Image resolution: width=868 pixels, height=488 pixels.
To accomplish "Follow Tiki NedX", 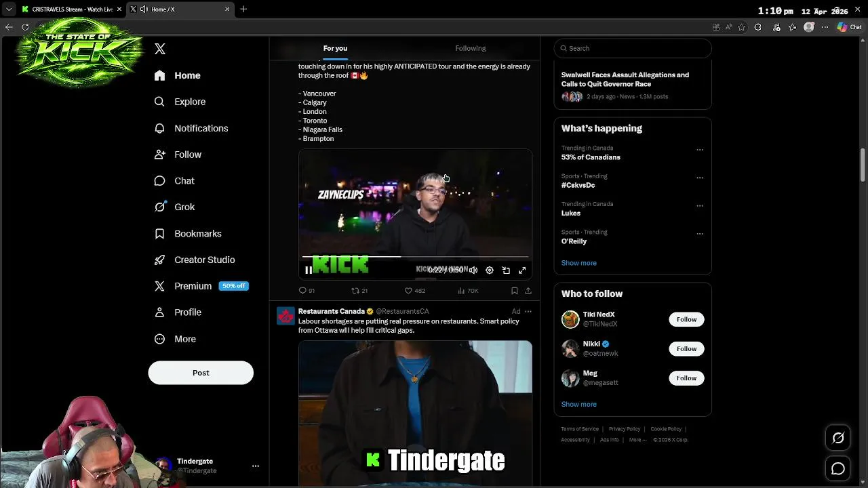I will [x=686, y=319].
